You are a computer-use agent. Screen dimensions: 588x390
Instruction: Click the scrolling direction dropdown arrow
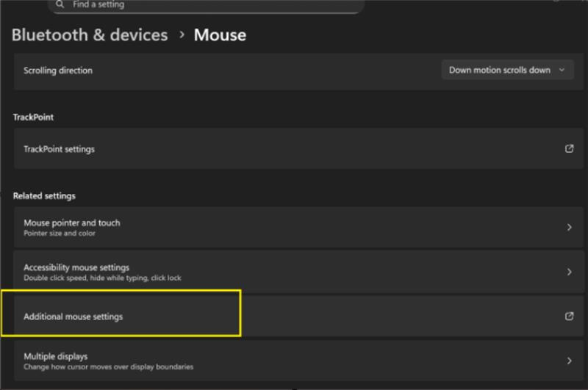(562, 71)
